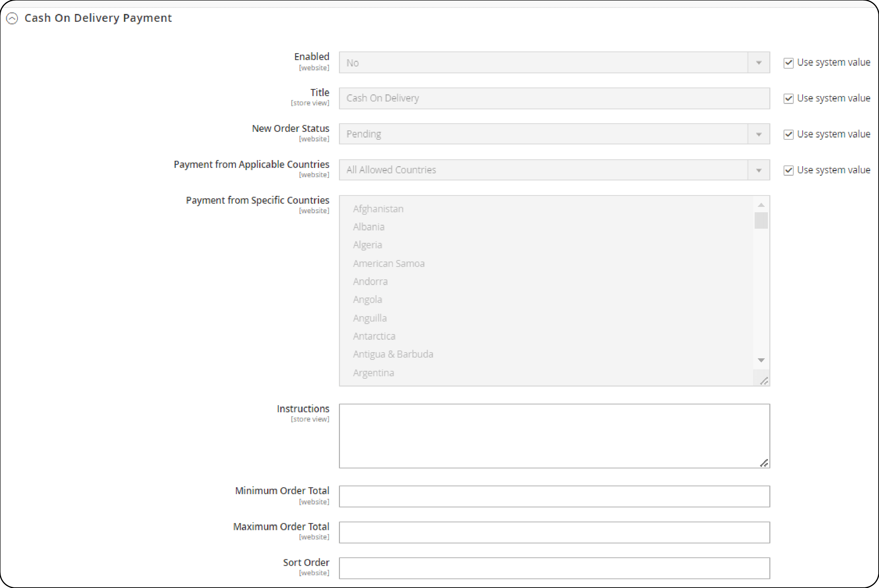Uncheck Use system value for Applicable Countries

788,170
